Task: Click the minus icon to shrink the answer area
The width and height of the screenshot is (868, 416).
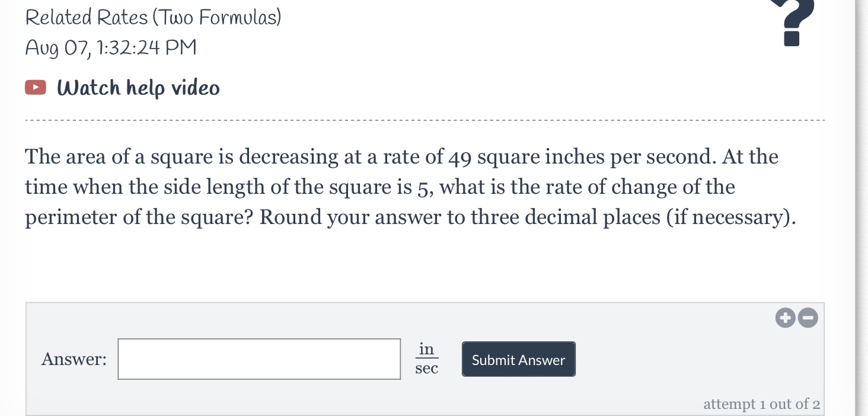Action: 808,318
